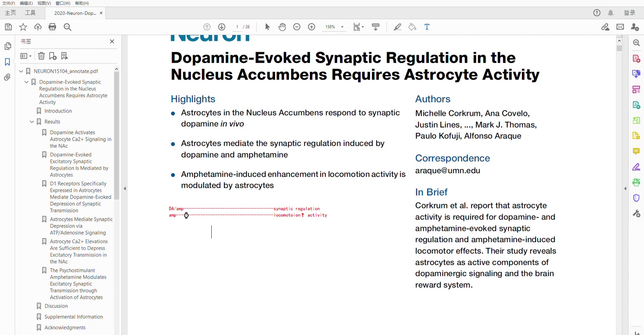Open the 文件(F) menu
This screenshot has height=335, width=644.
point(9,3)
